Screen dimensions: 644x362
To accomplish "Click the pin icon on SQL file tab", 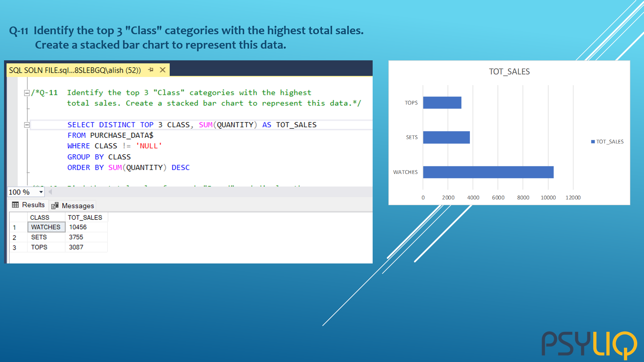I will click(x=151, y=70).
